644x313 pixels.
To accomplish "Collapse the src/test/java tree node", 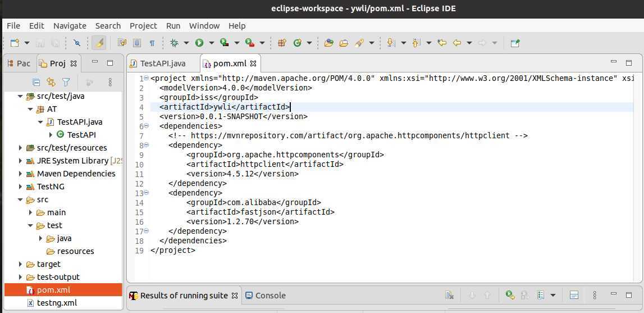I will pos(20,96).
